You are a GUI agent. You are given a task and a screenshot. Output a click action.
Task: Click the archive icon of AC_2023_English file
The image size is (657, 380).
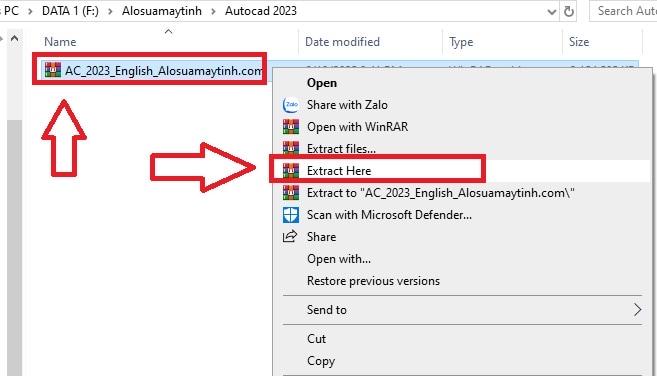pos(53,70)
